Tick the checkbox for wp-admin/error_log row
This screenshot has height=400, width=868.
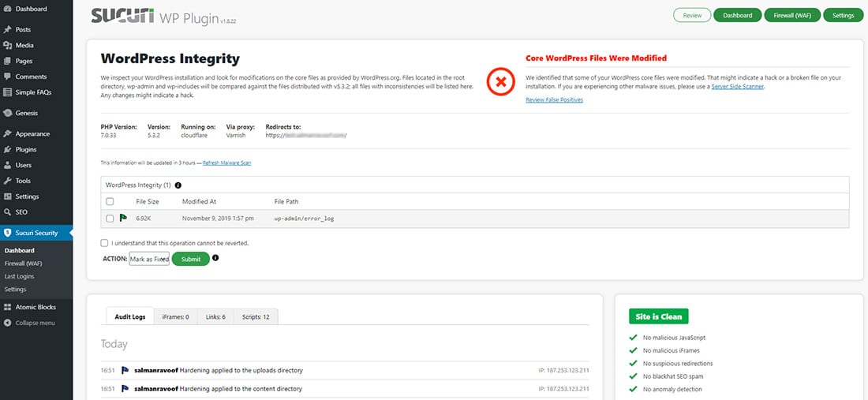pyautogui.click(x=110, y=218)
